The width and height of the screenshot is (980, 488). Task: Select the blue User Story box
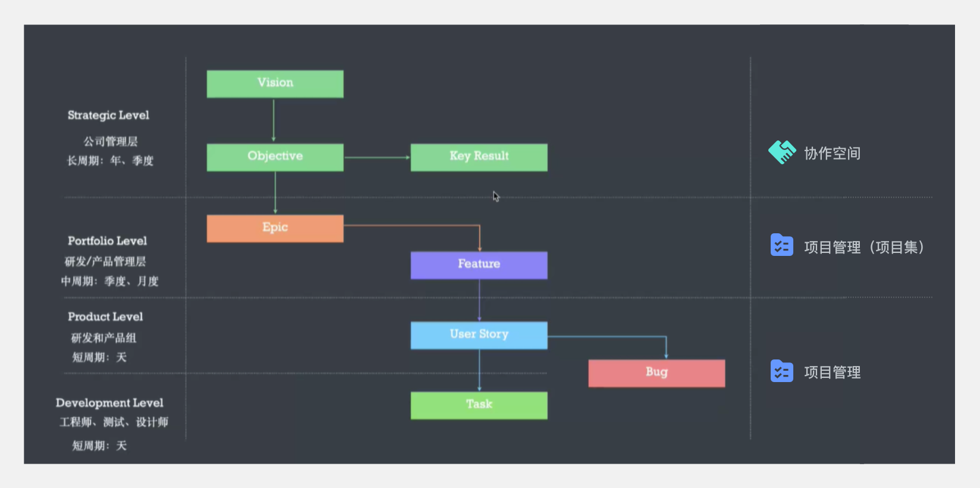click(479, 335)
